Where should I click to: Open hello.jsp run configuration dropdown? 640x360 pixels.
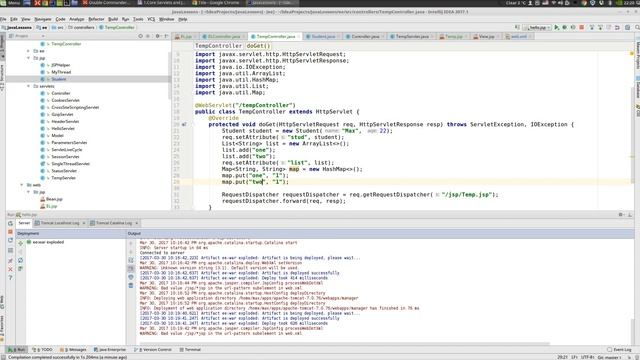tap(538, 27)
